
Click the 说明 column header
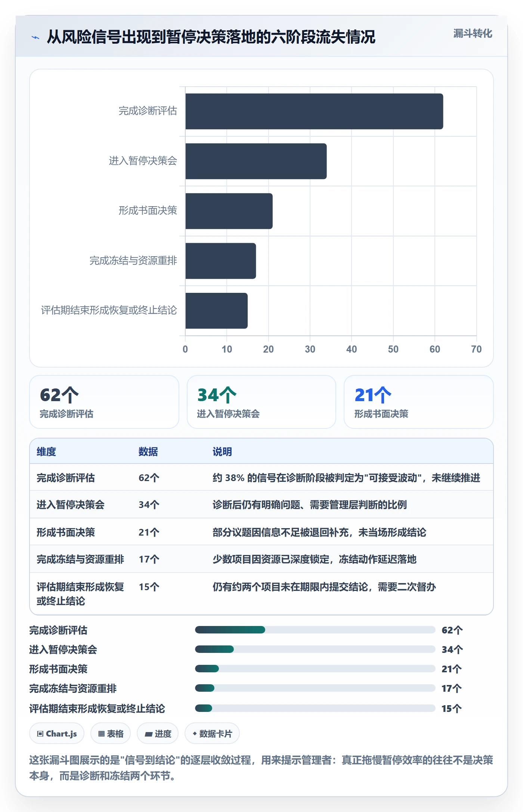(x=222, y=452)
